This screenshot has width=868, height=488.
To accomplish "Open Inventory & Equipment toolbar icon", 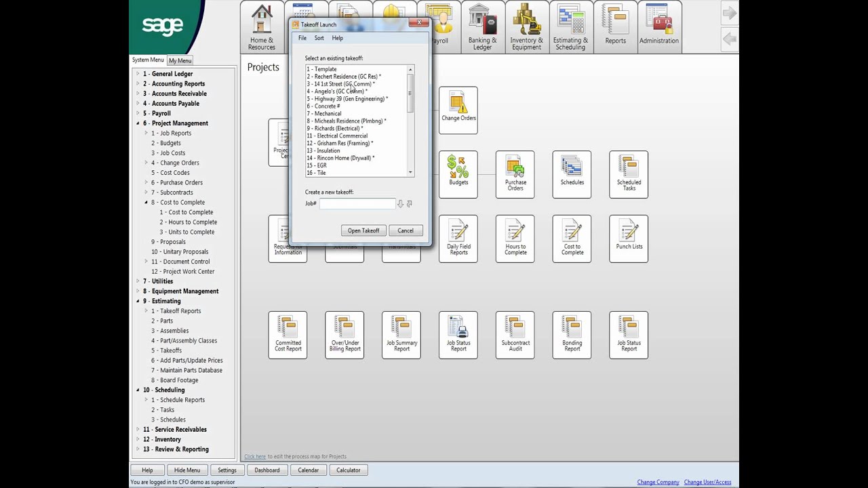I will click(526, 27).
